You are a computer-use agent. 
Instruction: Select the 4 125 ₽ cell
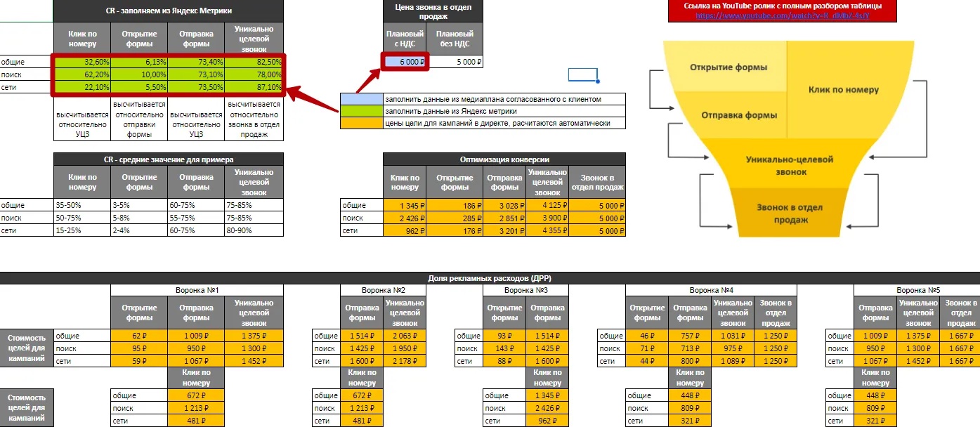(547, 206)
